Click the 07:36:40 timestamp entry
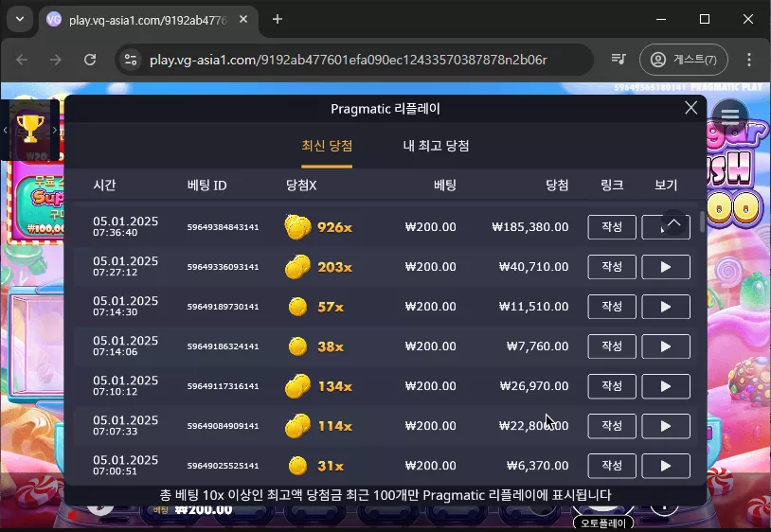Viewport: 771px width, 532px height. coord(115,233)
